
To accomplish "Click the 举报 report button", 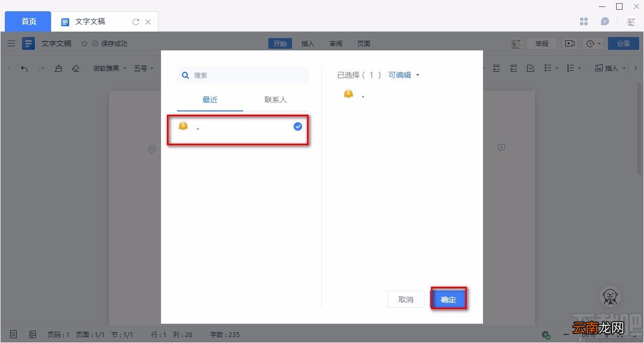I will (x=542, y=43).
